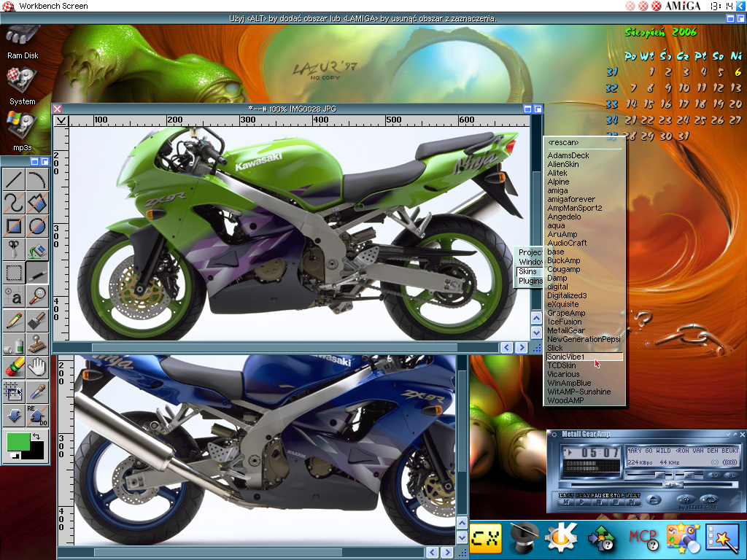
Task: Toggle repeat mode in the player
Action: (x=709, y=500)
